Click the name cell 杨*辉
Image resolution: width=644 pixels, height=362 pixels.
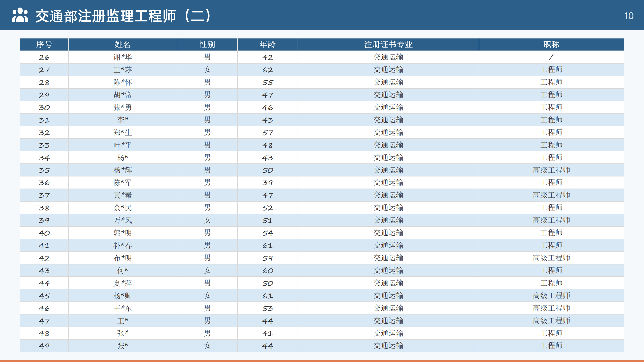pyautogui.click(x=123, y=170)
